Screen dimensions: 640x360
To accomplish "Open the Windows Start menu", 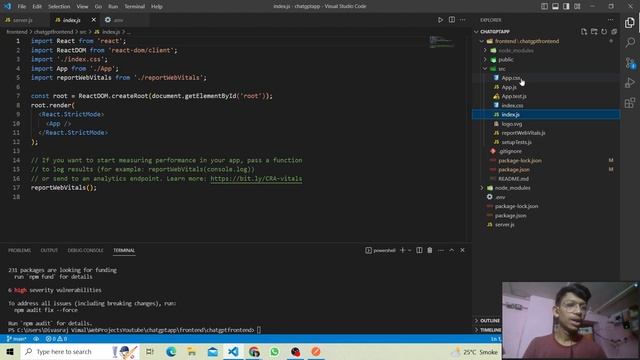I will click(x=10, y=351).
